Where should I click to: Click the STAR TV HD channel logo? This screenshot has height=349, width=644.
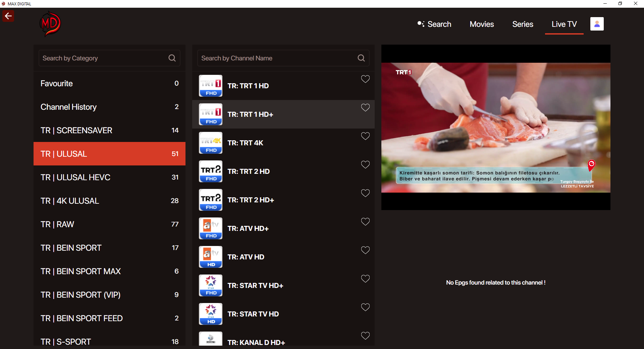point(211,314)
